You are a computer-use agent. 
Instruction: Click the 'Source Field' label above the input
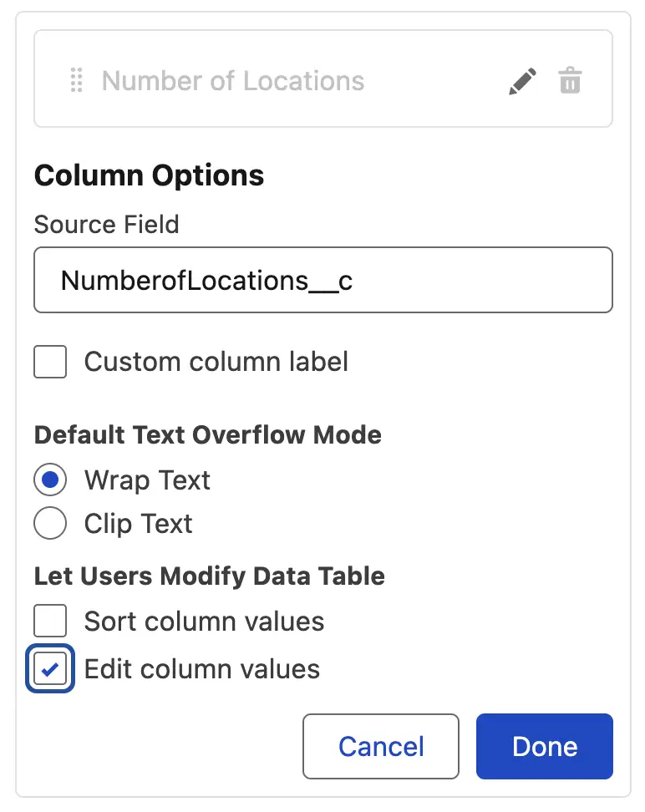107,224
